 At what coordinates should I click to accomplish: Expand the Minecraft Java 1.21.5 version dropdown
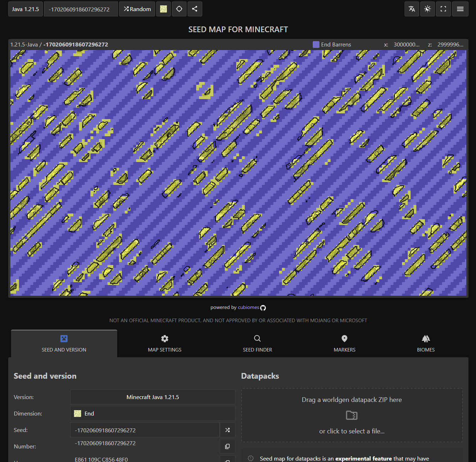(x=153, y=397)
